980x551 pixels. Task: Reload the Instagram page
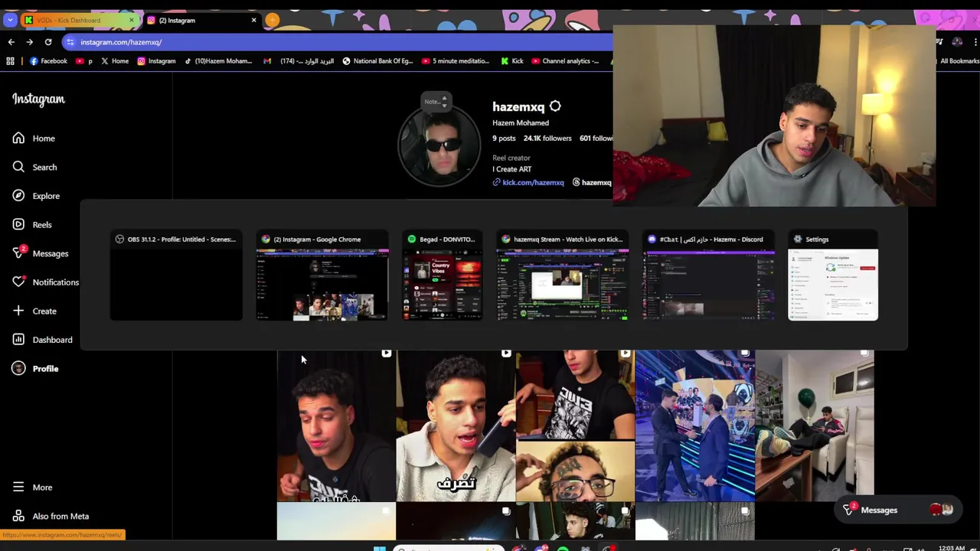(x=48, y=42)
